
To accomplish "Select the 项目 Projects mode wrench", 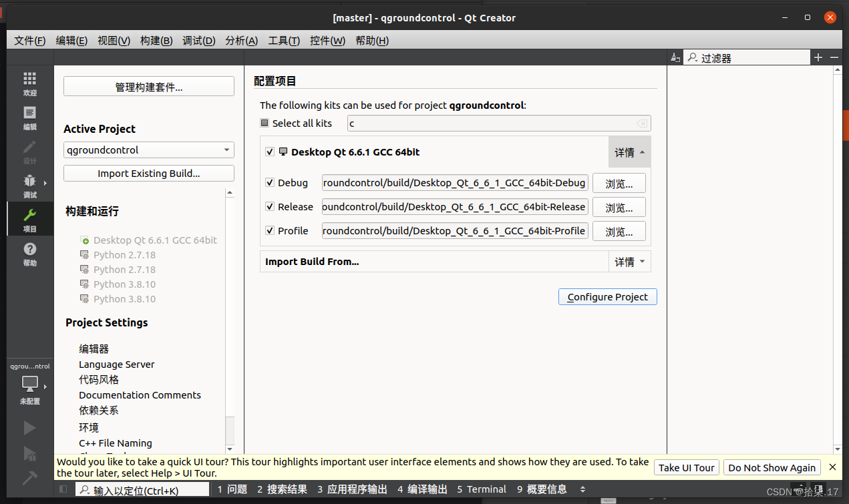I will pos(29,220).
